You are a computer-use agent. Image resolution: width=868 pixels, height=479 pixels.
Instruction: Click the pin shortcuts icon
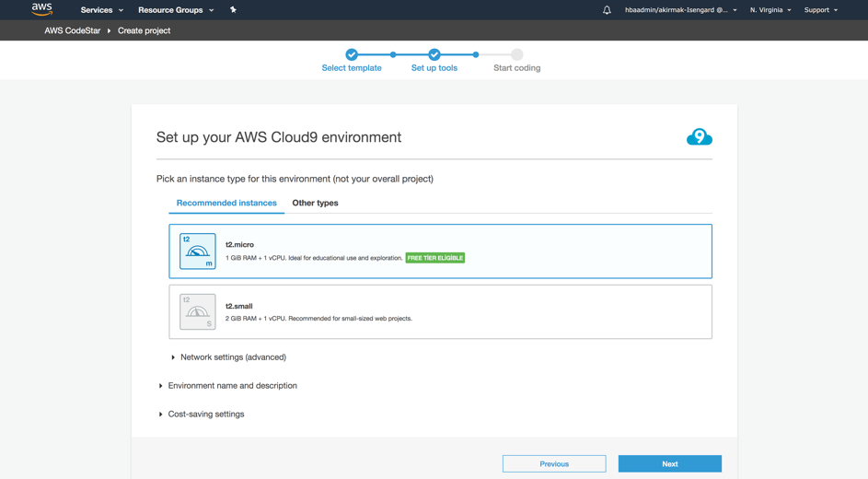click(233, 9)
